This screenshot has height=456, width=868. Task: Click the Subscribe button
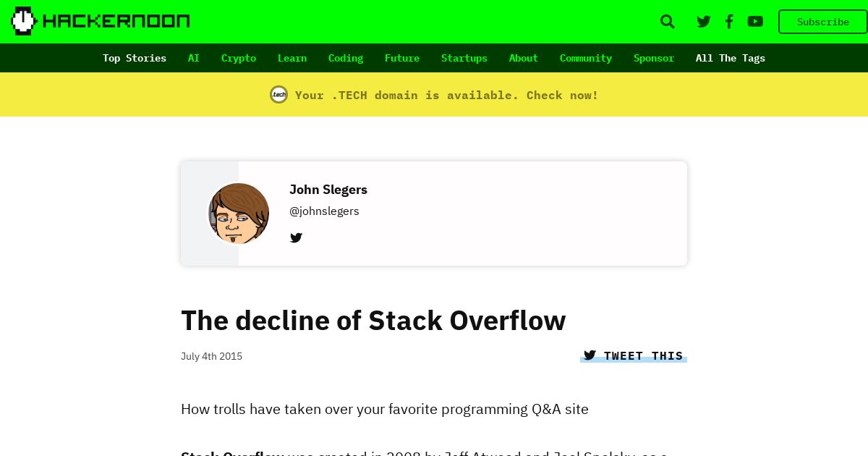point(823,22)
